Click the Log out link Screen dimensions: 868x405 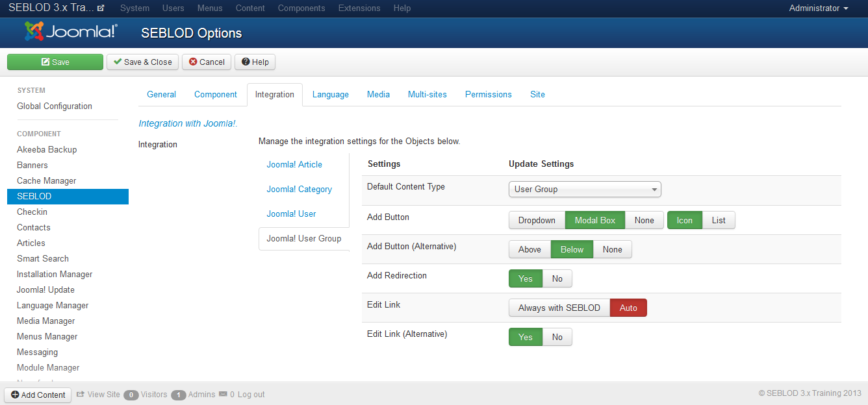[251, 395]
